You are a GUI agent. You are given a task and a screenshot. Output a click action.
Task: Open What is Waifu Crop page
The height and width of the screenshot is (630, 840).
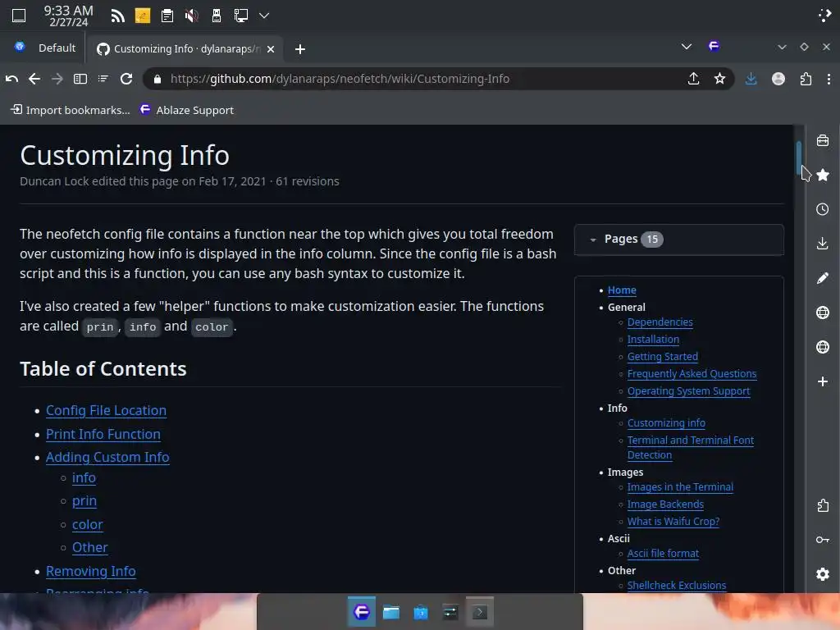[x=673, y=521]
